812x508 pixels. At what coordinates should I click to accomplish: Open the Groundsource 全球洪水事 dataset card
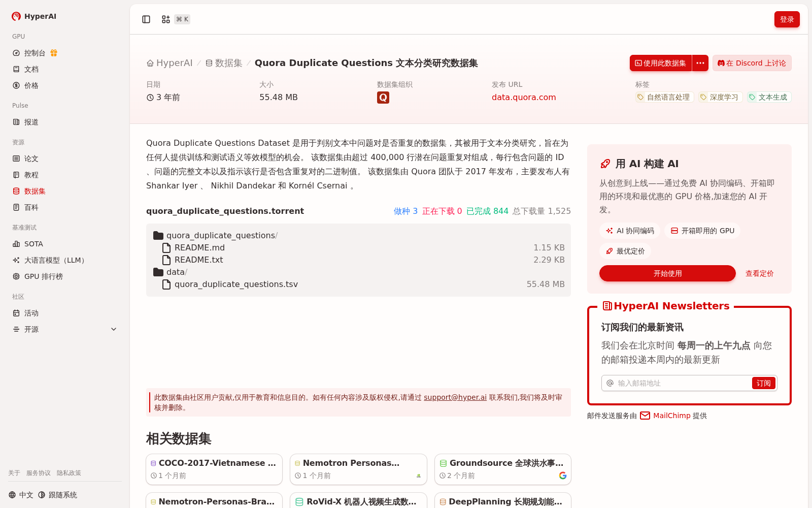point(503,469)
